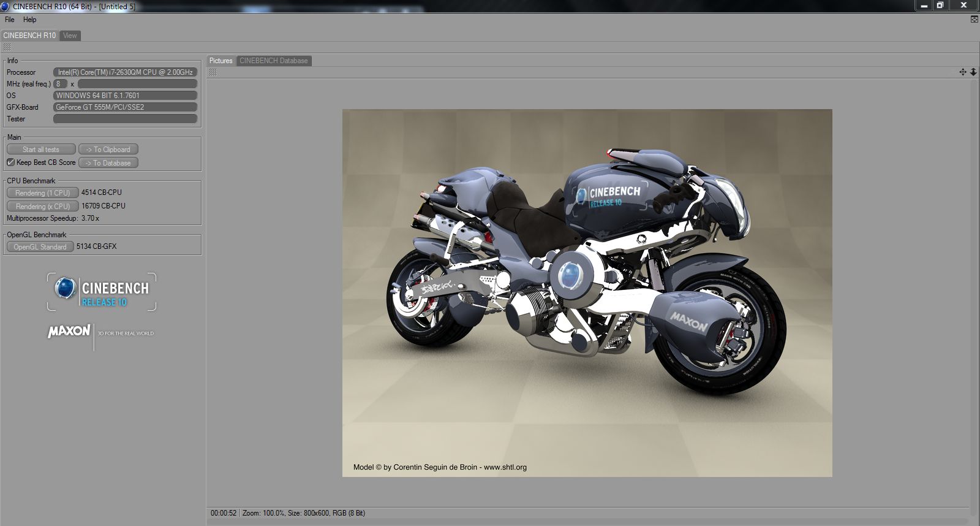Click the empty Tester field
Image resolution: width=980 pixels, height=526 pixels.
tap(125, 119)
